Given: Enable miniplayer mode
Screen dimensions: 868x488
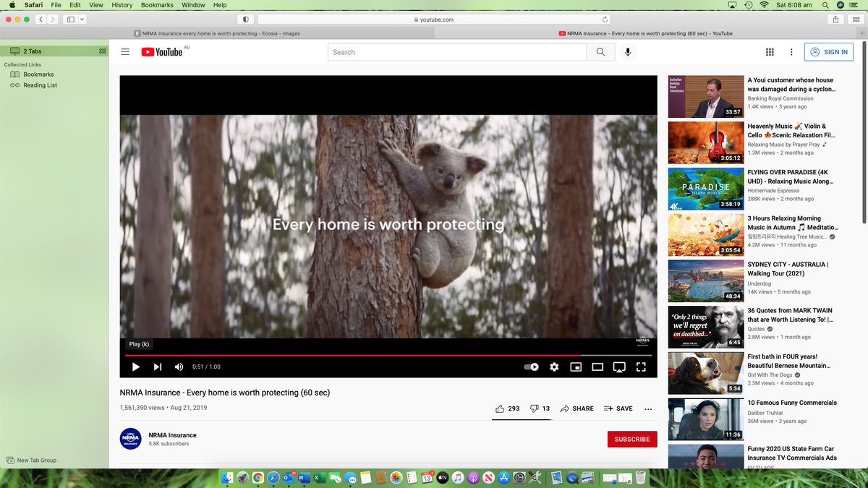Looking at the screenshot, I should click(576, 367).
